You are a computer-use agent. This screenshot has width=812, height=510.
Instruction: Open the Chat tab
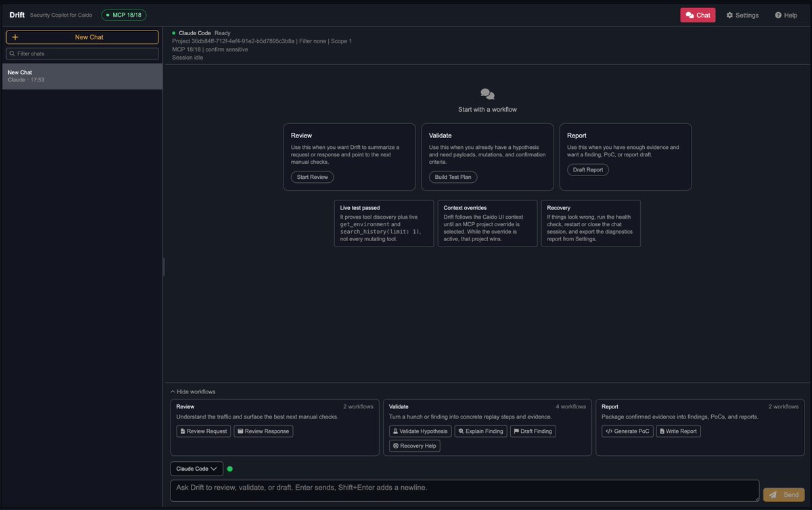click(x=698, y=15)
